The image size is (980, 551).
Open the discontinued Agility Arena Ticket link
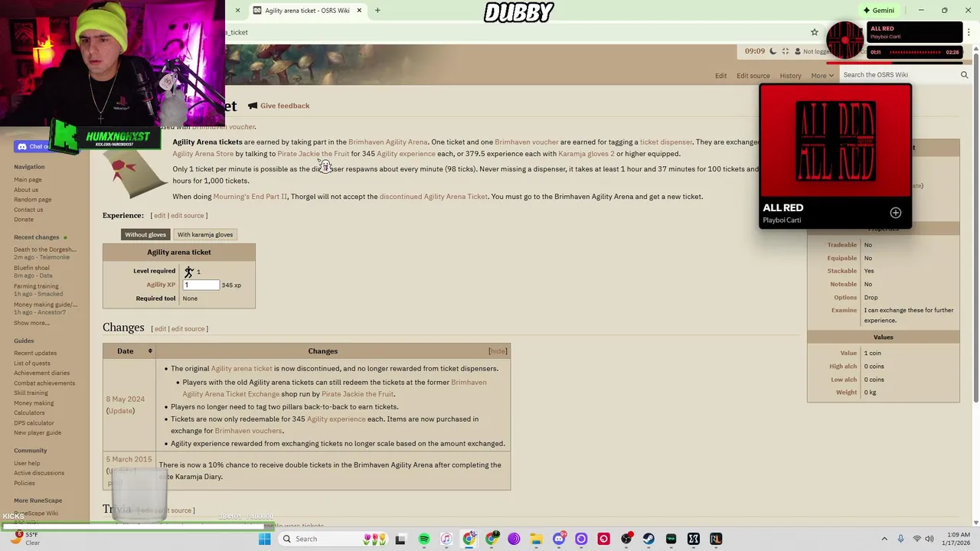click(x=433, y=197)
